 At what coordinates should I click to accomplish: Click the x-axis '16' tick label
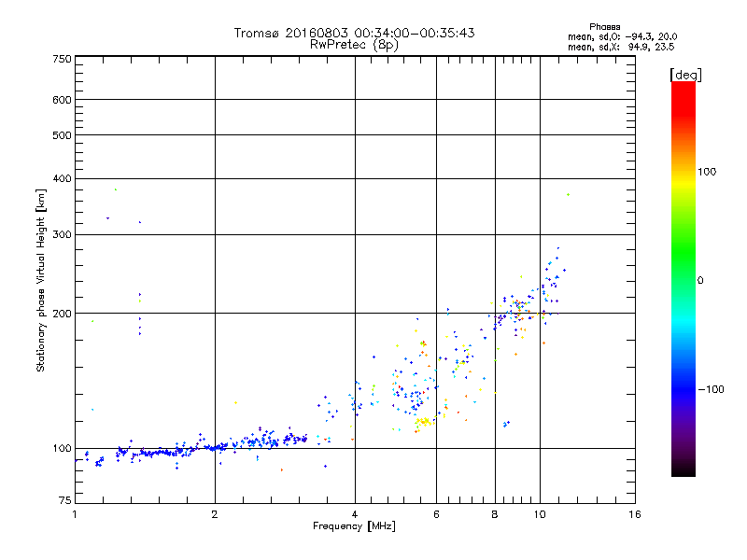tap(635, 514)
